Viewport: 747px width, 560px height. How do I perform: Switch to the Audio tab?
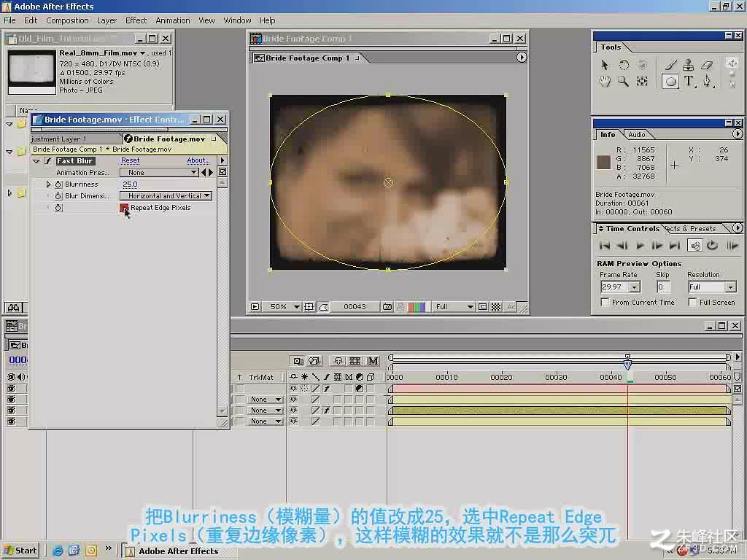click(x=636, y=135)
